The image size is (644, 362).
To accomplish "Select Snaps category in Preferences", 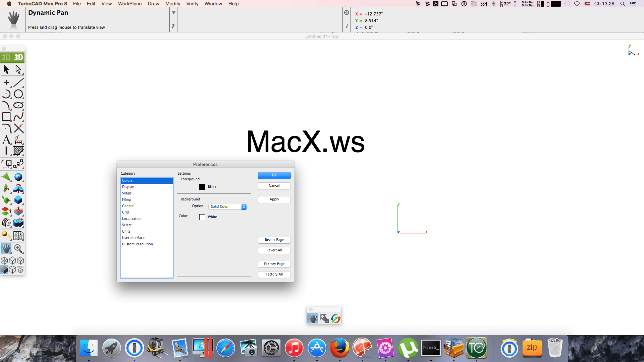I will point(147,193).
